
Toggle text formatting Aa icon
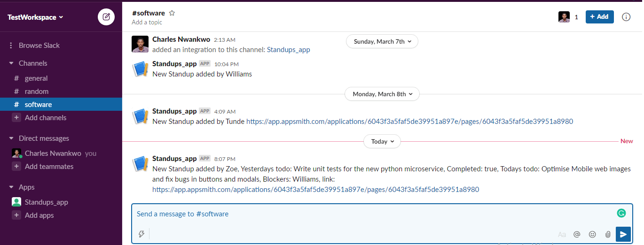(562, 234)
